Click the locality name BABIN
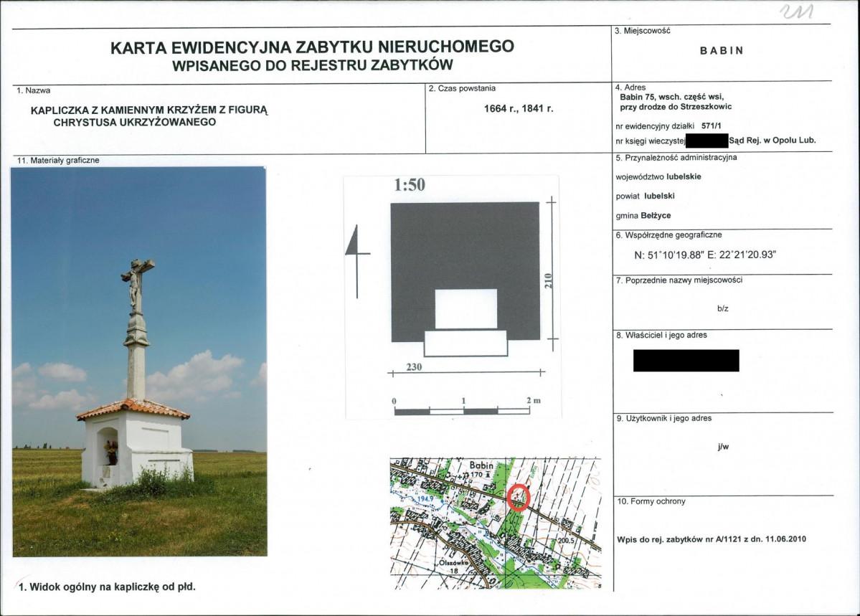This screenshot has height=616, width=860. coord(722,50)
